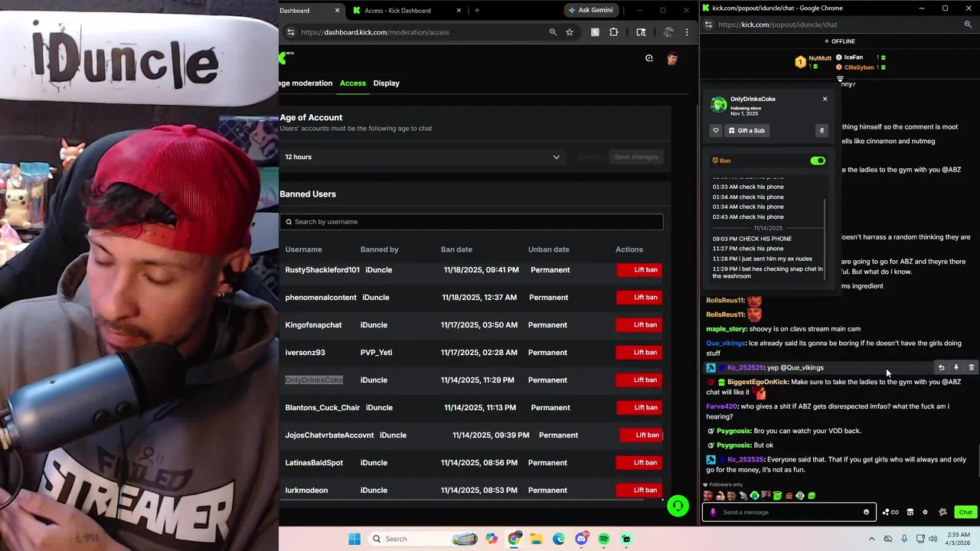Show hidden system tray icons

pyautogui.click(x=871, y=539)
